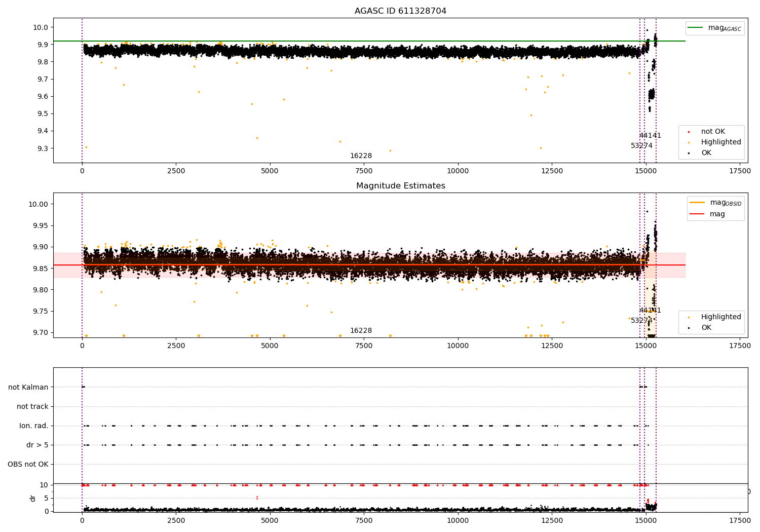The image size is (760, 532).
Task: Click 'OK' label in the top panel legend
Action: click(x=706, y=153)
